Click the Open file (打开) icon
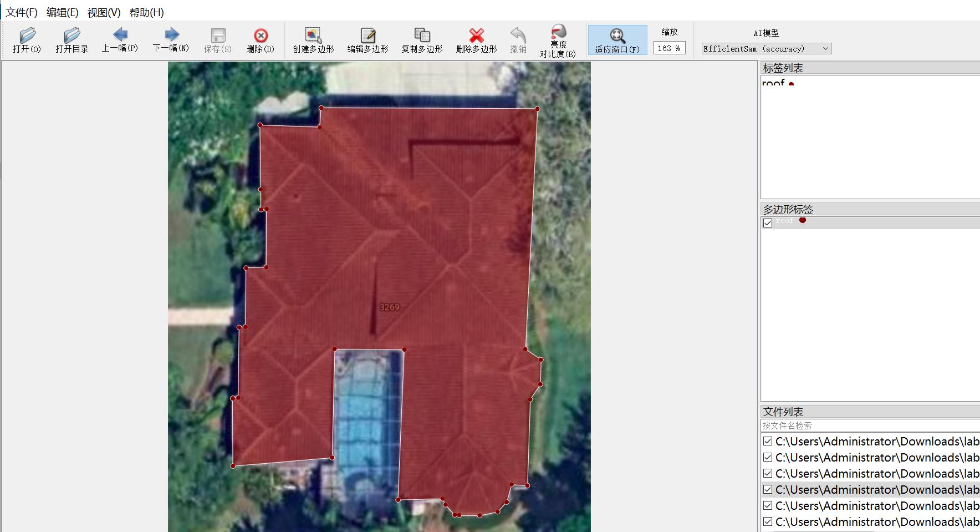Image resolution: width=980 pixels, height=532 pixels. click(x=27, y=37)
